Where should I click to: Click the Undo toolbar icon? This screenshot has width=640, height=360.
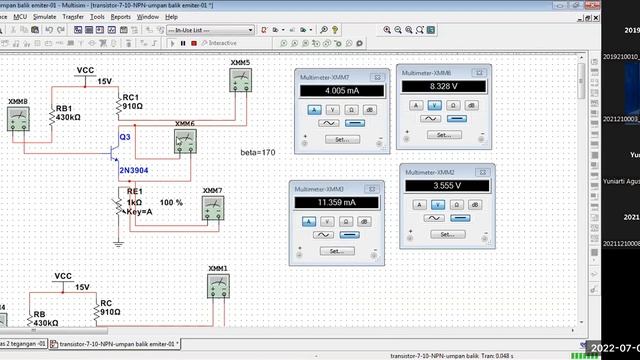(49, 30)
